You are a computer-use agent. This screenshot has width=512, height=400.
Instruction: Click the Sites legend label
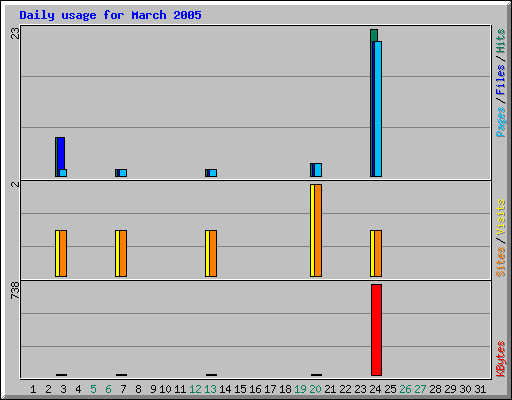pyautogui.click(x=501, y=262)
